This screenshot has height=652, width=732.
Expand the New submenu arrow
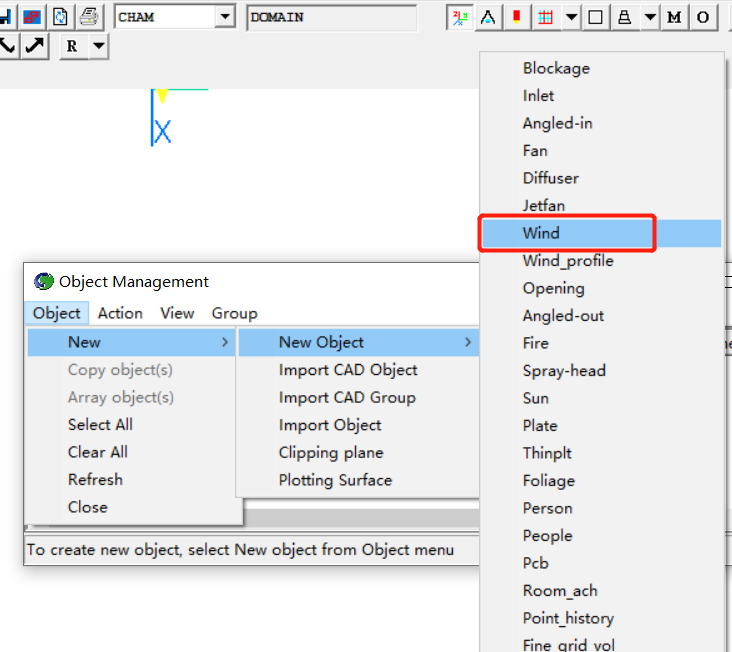(x=225, y=342)
